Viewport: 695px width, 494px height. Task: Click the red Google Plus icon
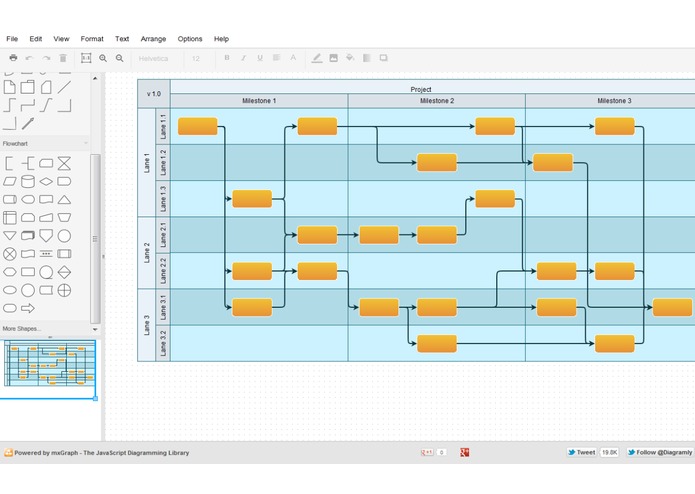tap(465, 452)
